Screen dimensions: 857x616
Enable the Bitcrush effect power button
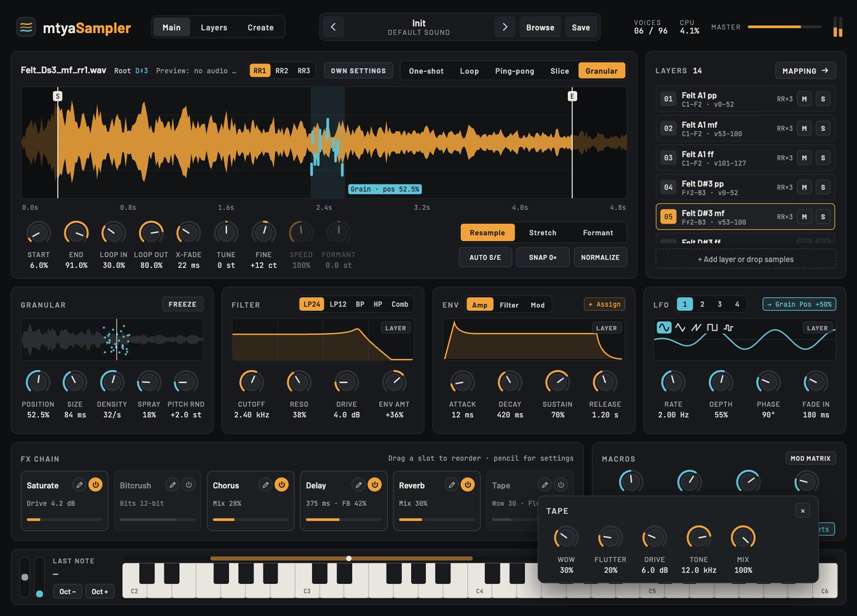pos(189,485)
